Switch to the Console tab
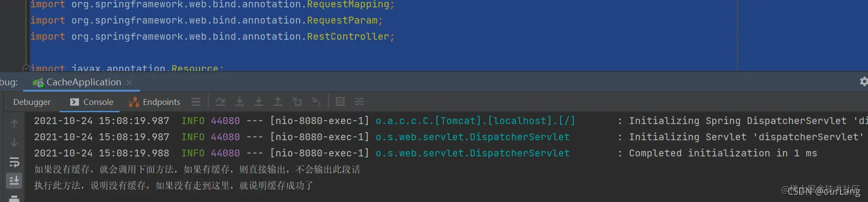Image resolution: width=868 pixels, height=202 pixels. coord(92,102)
